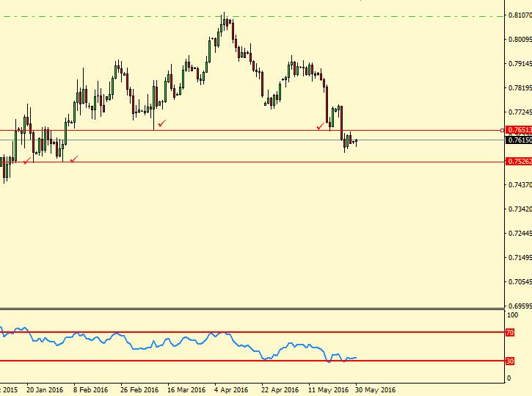The width and height of the screenshot is (532, 396).
Task: Select the red 0.7651 price label
Action: click(x=519, y=130)
